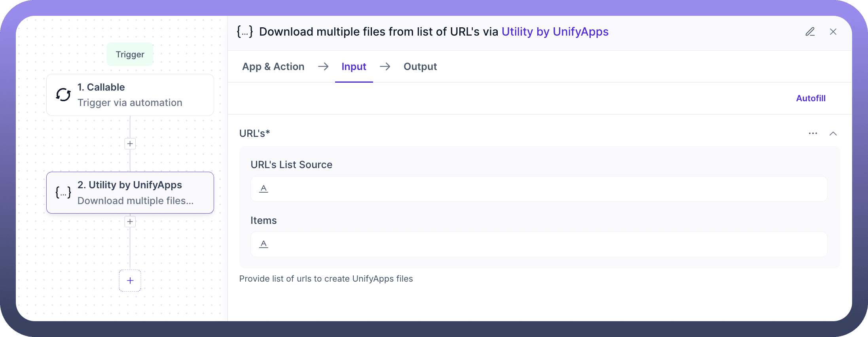Close the action configuration panel
The width and height of the screenshot is (868, 337).
(833, 32)
